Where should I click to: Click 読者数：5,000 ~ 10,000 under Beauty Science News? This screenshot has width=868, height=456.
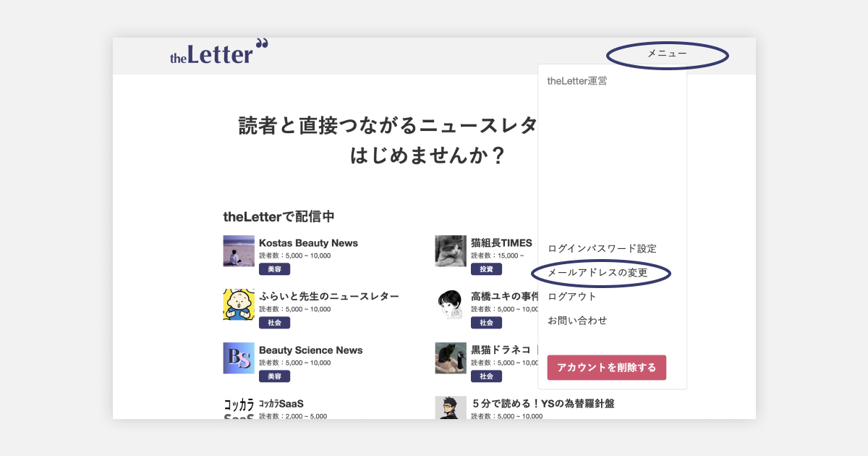tap(295, 363)
